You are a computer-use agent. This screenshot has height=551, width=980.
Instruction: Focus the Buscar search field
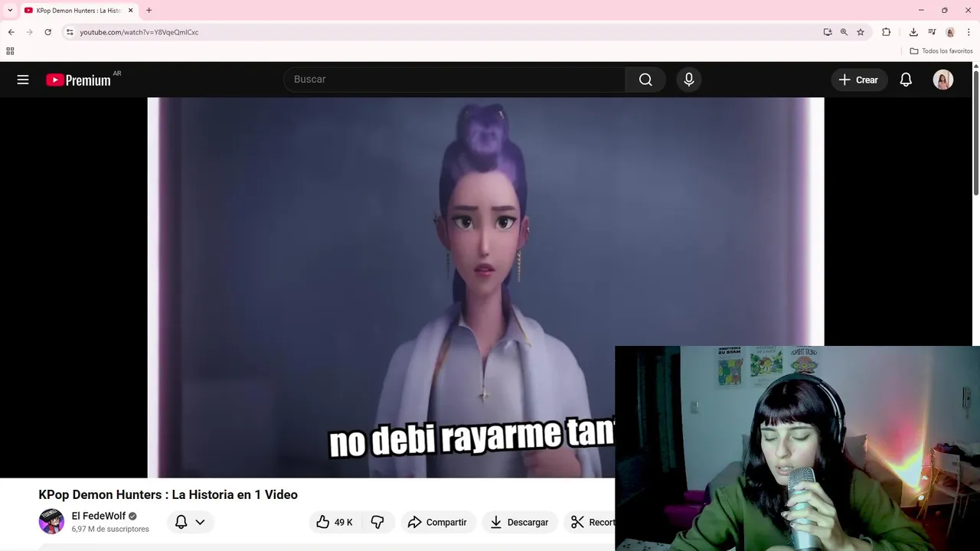point(455,80)
